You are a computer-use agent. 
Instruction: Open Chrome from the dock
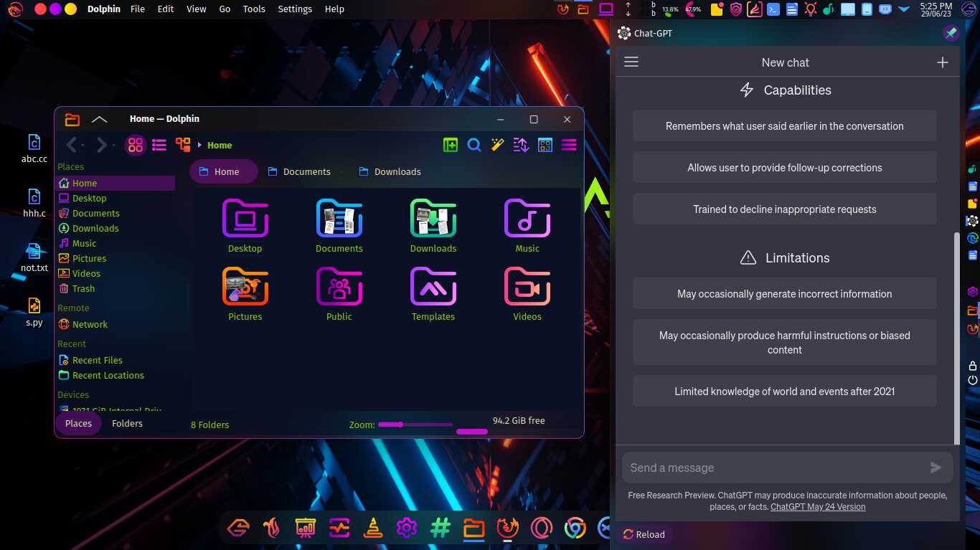click(x=575, y=529)
